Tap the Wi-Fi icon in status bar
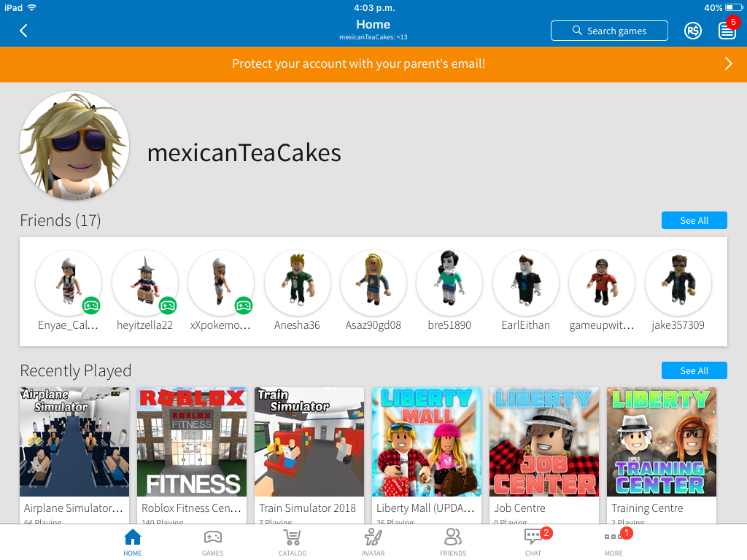The image size is (747, 560). tap(32, 7)
